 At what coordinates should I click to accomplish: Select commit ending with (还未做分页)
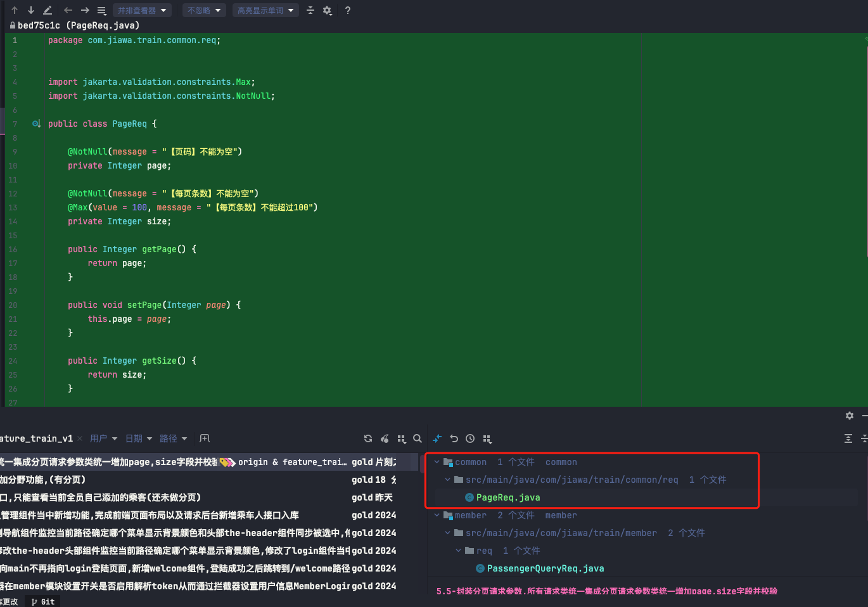209,497
